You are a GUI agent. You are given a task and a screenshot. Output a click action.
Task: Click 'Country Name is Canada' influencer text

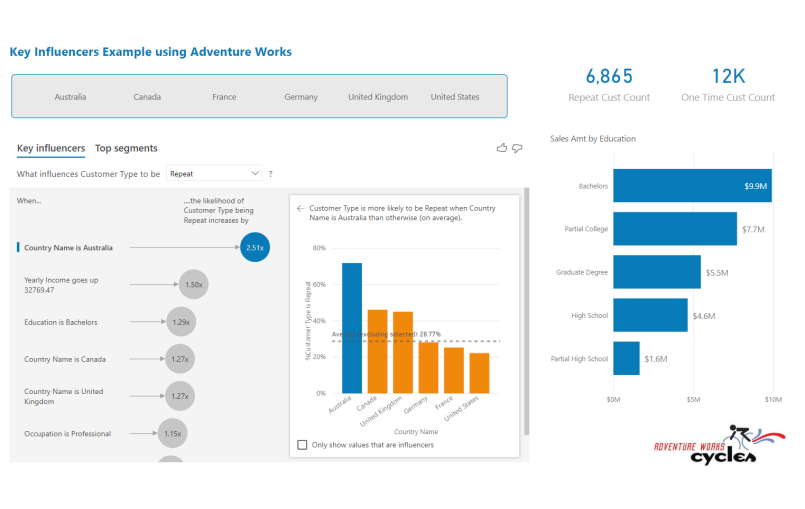(65, 360)
